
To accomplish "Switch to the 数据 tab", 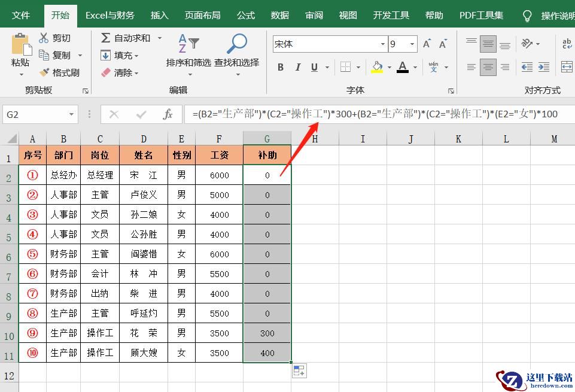I will (280, 16).
